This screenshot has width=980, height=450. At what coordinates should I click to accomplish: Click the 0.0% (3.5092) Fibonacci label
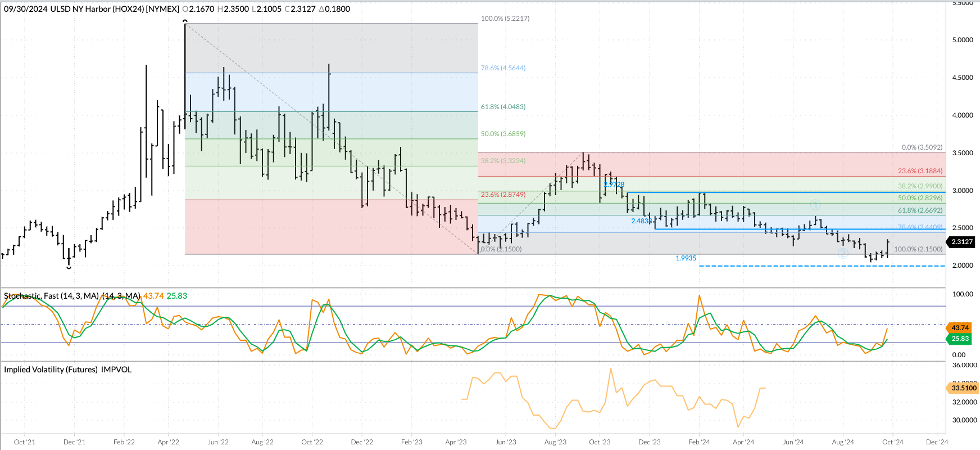pyautogui.click(x=922, y=147)
